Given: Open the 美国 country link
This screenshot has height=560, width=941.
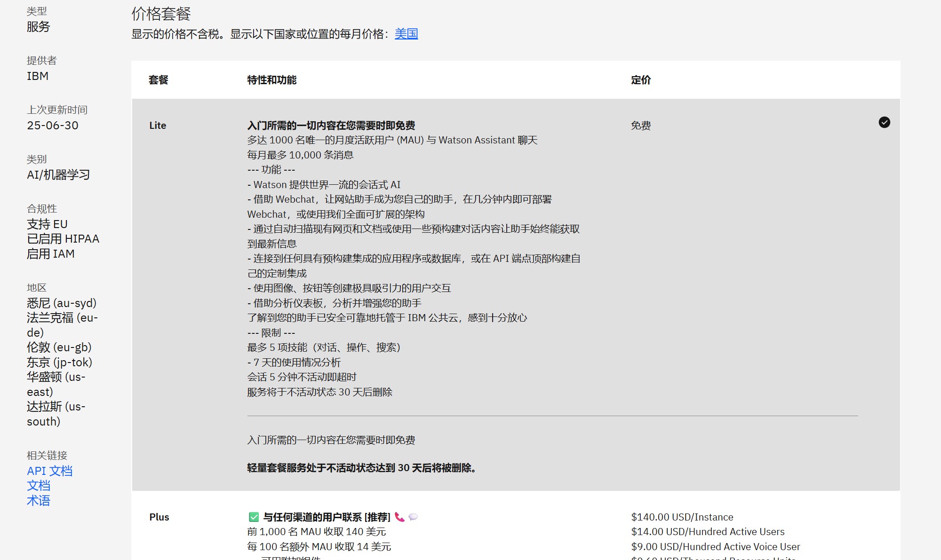Looking at the screenshot, I should pos(406,34).
